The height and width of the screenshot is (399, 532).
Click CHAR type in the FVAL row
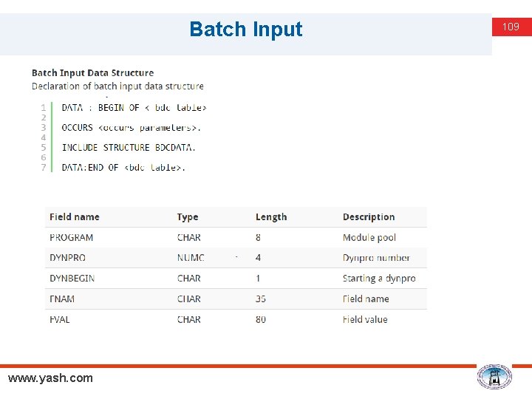tap(189, 320)
